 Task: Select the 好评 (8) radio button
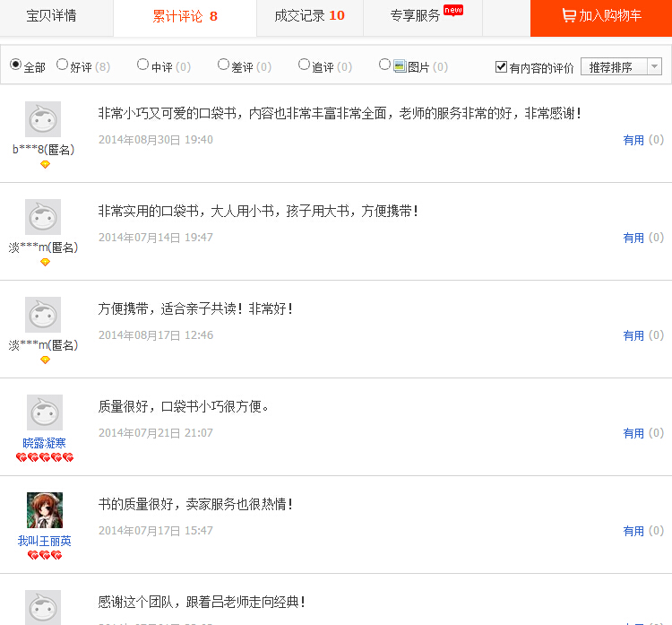pyautogui.click(x=62, y=65)
